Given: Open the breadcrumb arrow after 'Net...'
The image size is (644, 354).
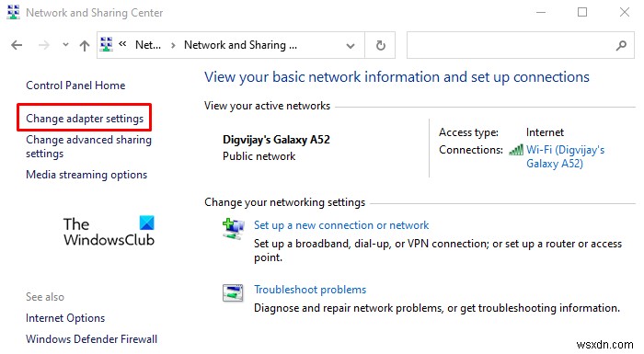Looking at the screenshot, I should pyautogui.click(x=173, y=45).
